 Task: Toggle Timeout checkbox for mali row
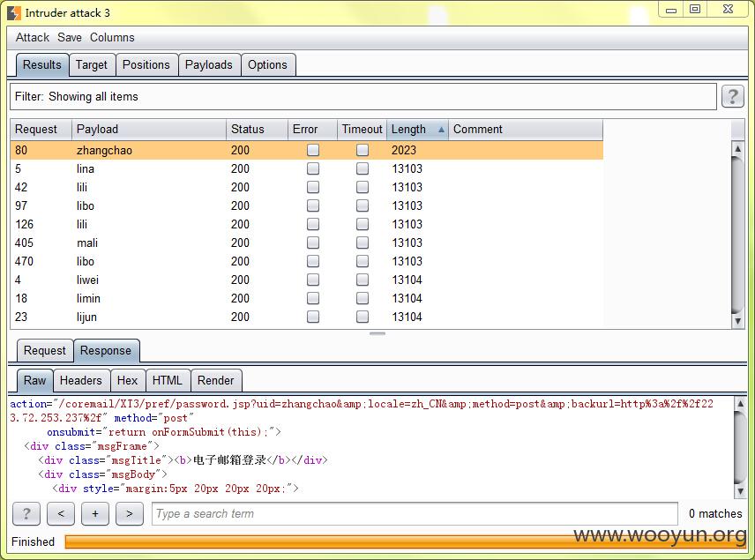(x=363, y=243)
